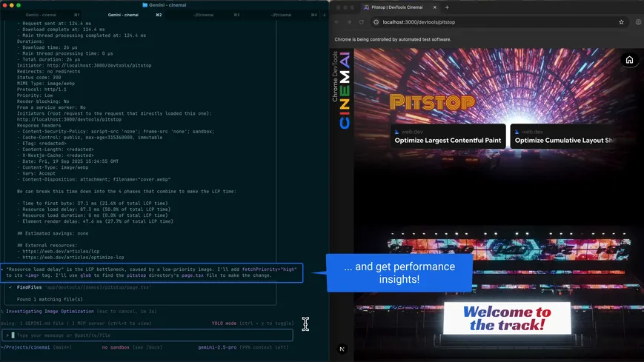Click 'Chrome is being controlled' infobar text
This screenshot has width=644, height=362.
(x=393, y=39)
